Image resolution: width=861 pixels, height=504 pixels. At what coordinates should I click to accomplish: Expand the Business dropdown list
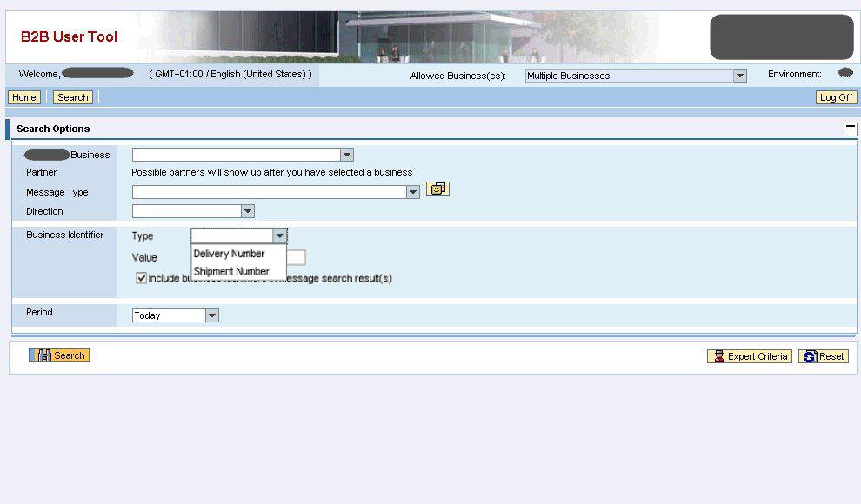tap(347, 155)
